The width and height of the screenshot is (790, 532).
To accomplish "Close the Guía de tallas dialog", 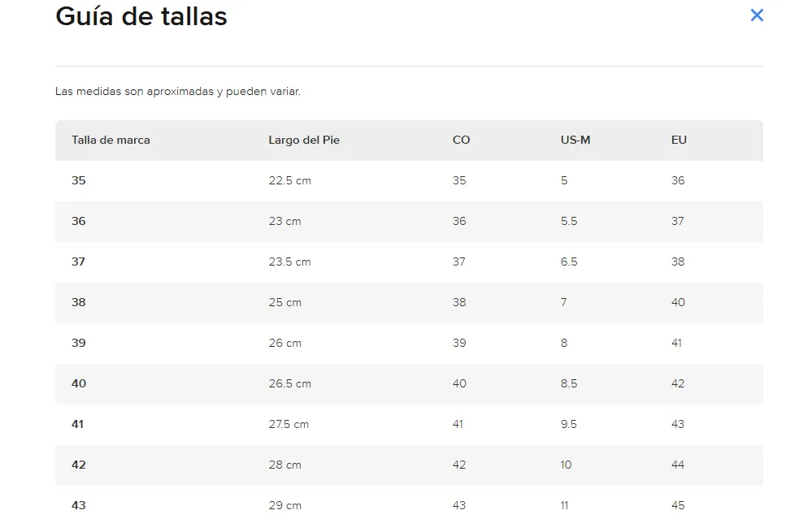I will tap(757, 15).
